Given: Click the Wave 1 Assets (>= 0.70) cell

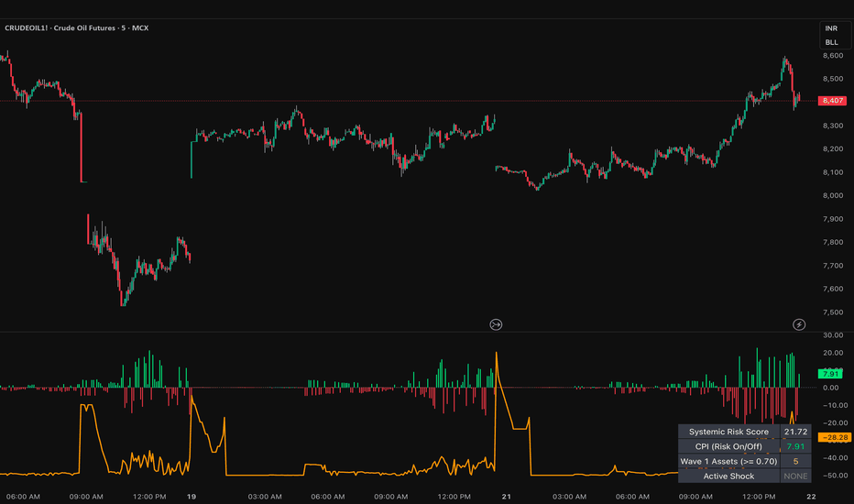Looking at the screenshot, I should tap(728, 461).
